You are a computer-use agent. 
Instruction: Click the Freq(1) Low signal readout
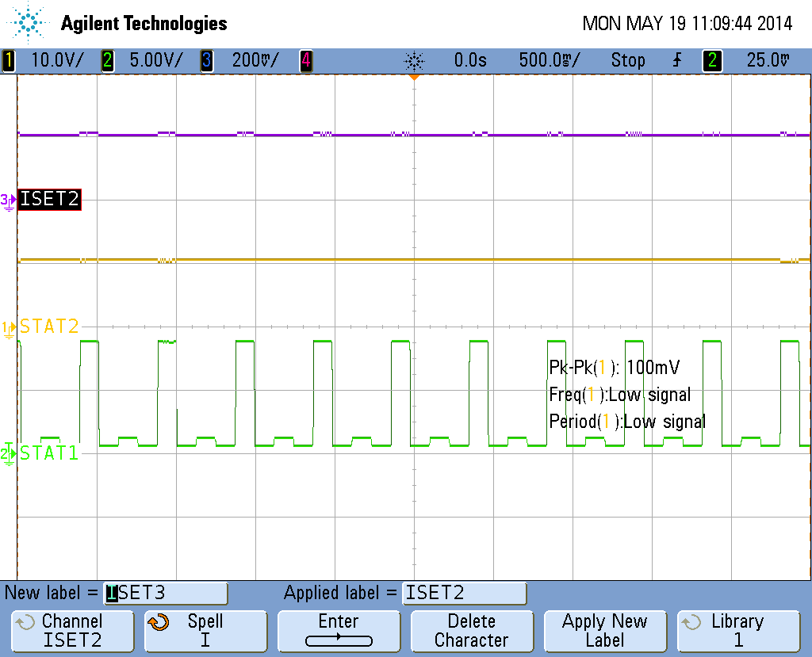click(620, 395)
